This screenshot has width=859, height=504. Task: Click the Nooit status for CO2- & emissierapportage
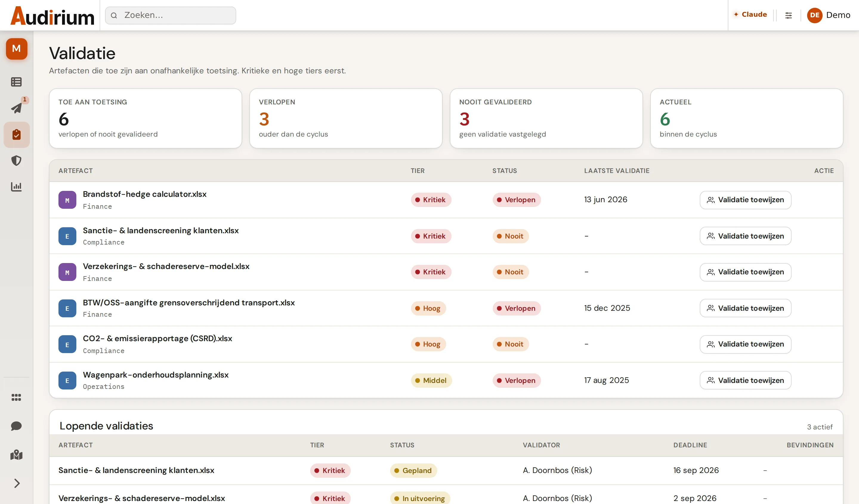pos(510,344)
